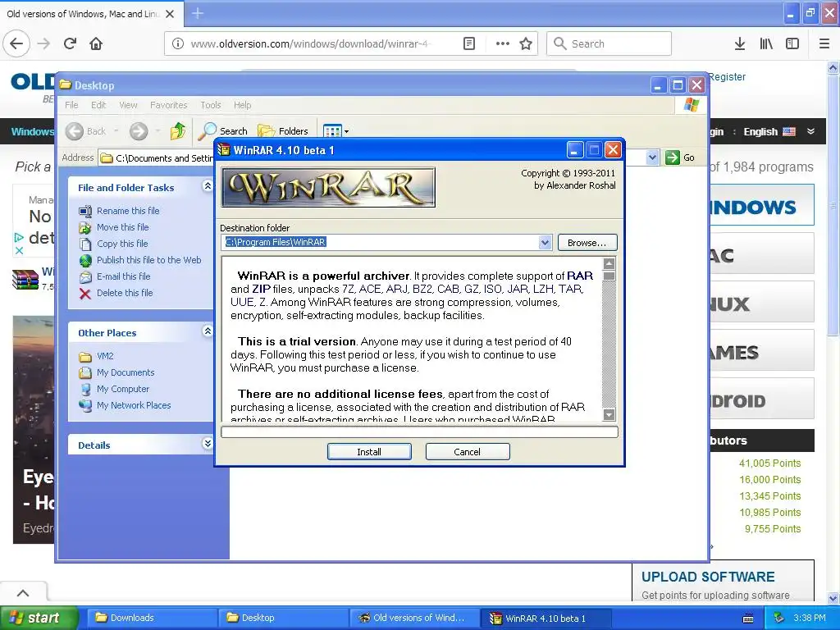Click the Windows Start button
The height and width of the screenshot is (630, 840).
(x=39, y=618)
